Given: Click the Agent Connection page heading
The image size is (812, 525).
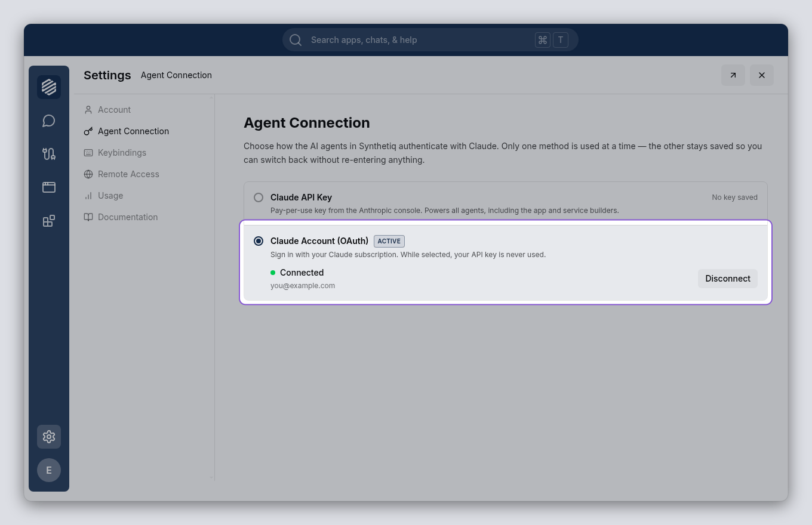Looking at the screenshot, I should pyautogui.click(x=307, y=123).
